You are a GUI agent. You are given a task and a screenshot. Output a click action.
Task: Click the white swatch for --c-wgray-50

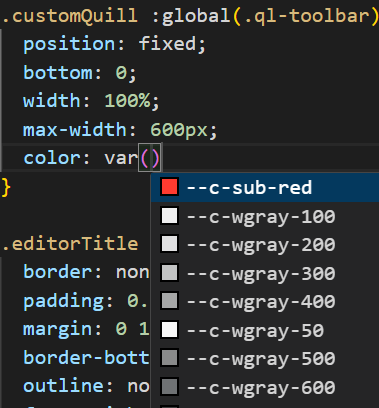169,330
